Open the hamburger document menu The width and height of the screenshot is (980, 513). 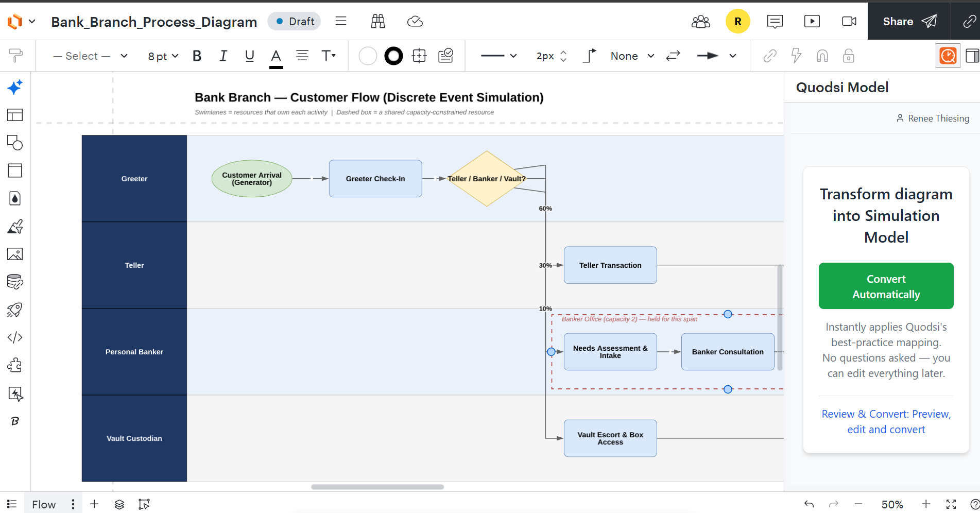[341, 21]
